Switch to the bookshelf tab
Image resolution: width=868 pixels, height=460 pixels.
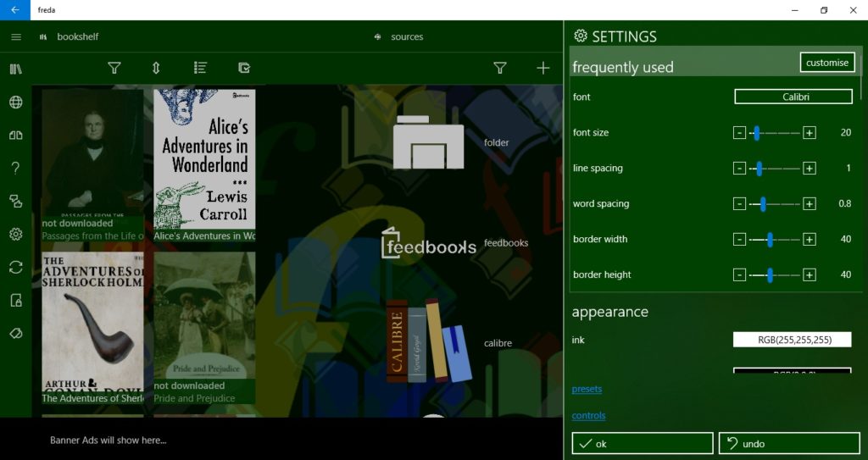(x=70, y=36)
